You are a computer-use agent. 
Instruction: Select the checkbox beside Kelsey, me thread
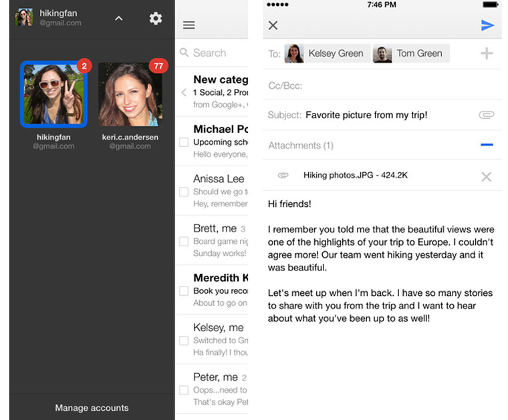click(x=184, y=341)
